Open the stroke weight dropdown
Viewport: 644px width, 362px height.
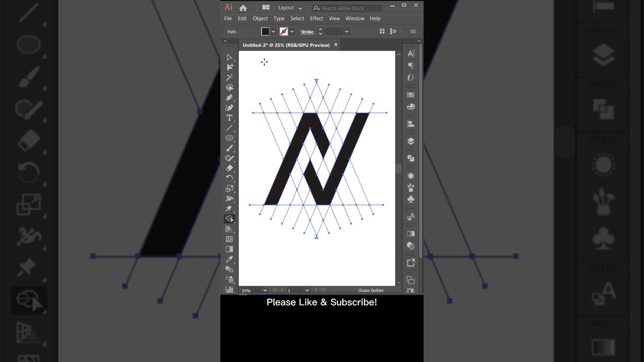click(346, 32)
